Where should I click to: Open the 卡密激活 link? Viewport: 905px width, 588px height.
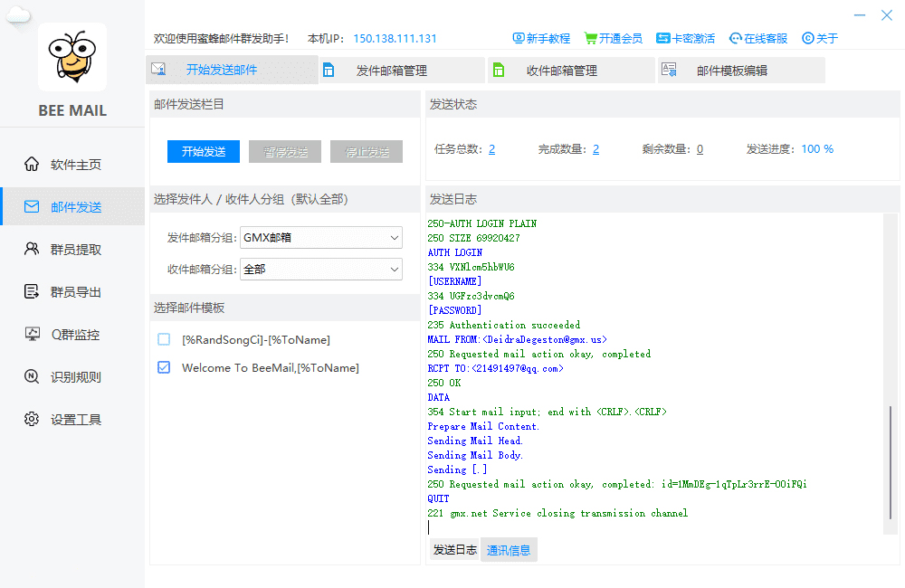(x=686, y=38)
